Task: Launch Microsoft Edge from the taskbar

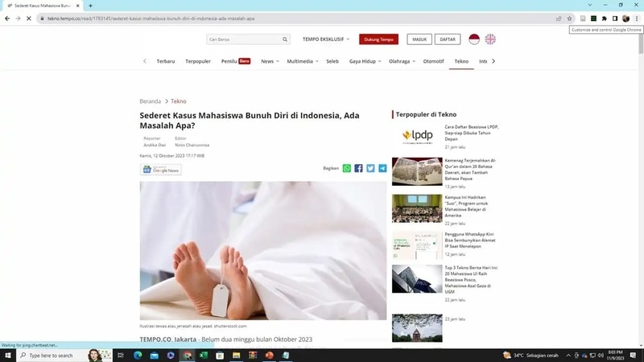Action: coord(138,355)
